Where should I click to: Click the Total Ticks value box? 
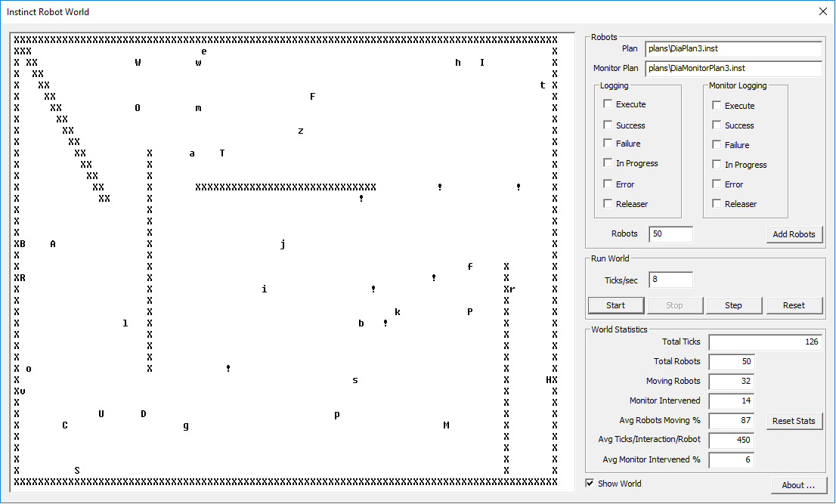pos(765,342)
